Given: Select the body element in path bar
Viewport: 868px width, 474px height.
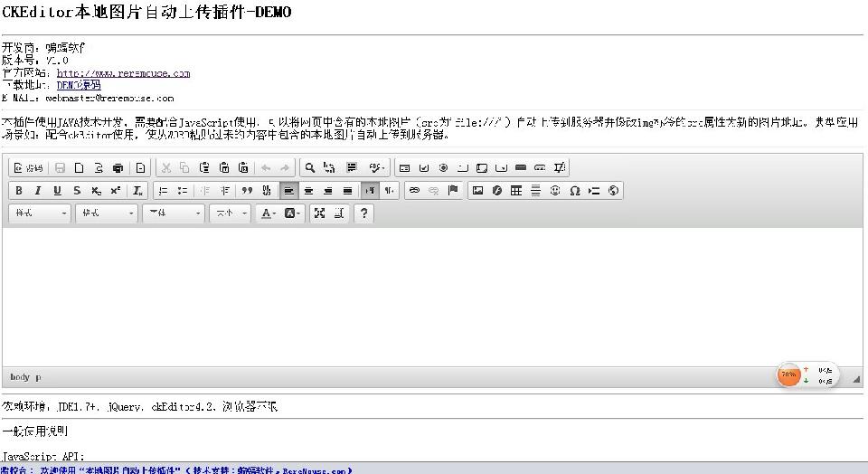Looking at the screenshot, I should tap(19, 376).
